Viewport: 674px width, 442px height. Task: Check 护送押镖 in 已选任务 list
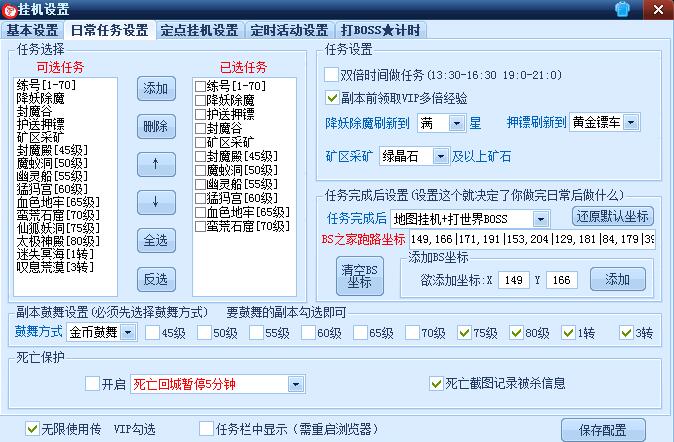pos(200,114)
